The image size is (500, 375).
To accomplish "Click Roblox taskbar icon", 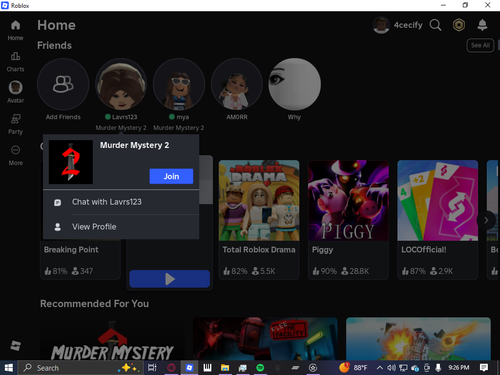I will click(189, 368).
